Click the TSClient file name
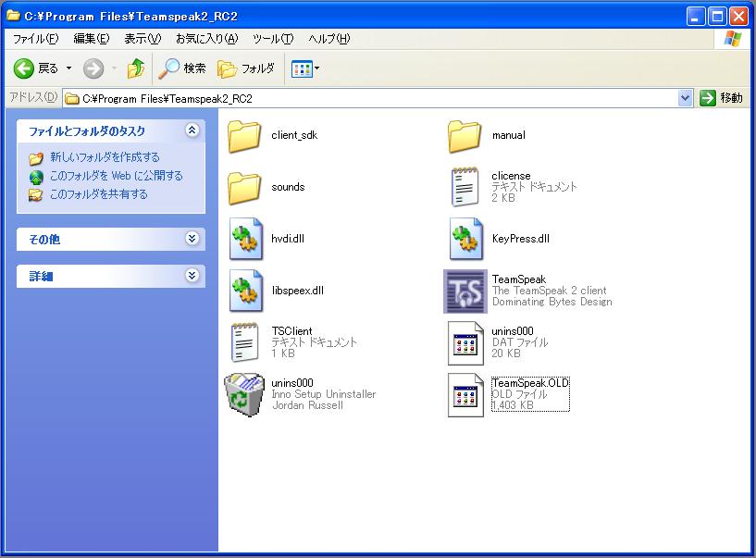 (x=291, y=331)
